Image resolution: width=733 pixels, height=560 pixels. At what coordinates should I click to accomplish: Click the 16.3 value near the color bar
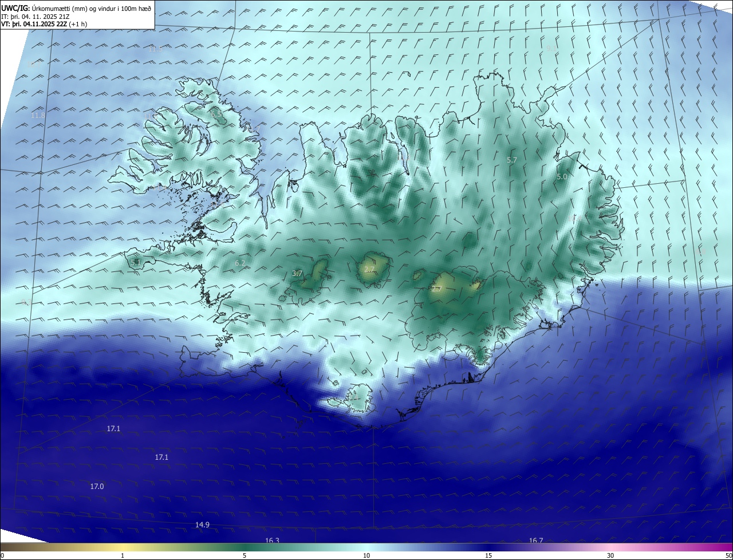pyautogui.click(x=272, y=541)
